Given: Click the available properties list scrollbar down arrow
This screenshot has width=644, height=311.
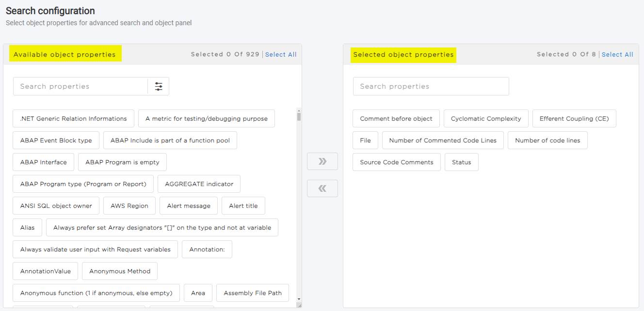Looking at the screenshot, I should [299, 299].
